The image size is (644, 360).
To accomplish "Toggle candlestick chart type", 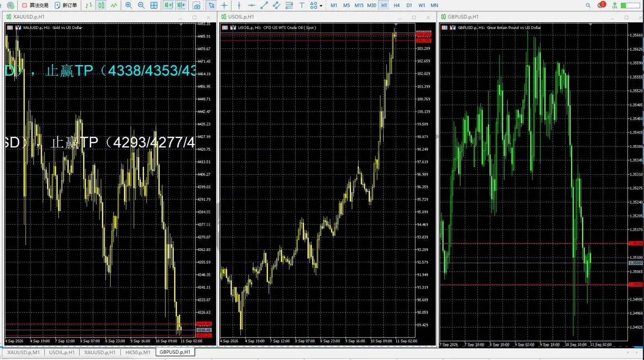I will coord(101,5).
